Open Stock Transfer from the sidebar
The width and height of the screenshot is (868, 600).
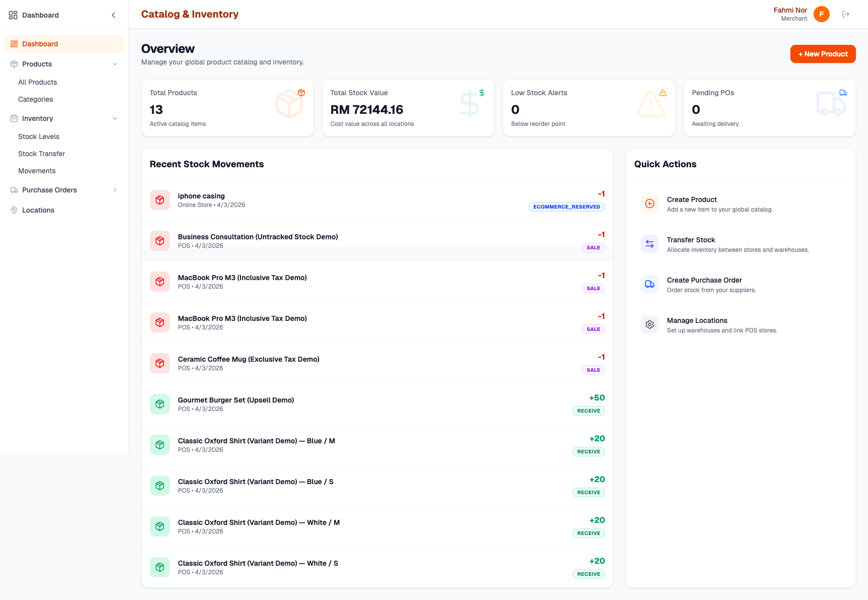click(x=41, y=154)
